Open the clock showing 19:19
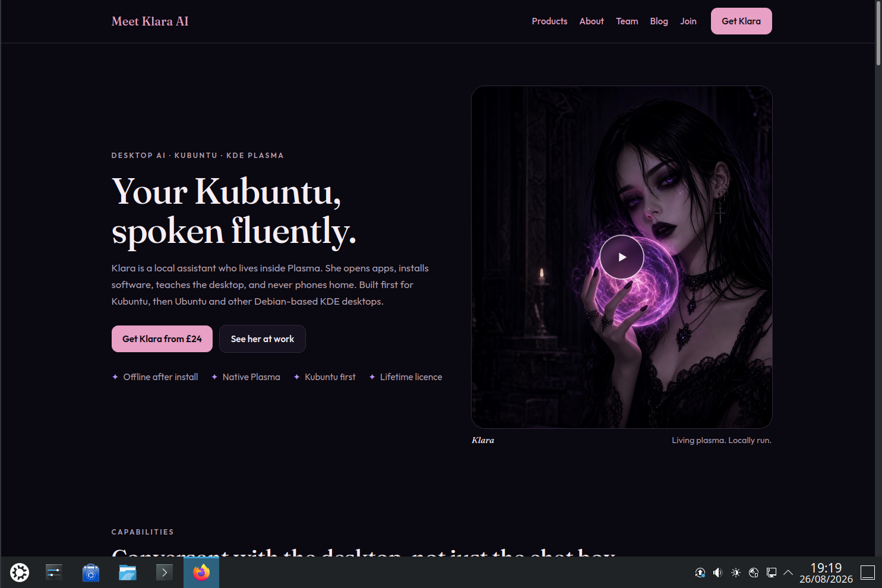The image size is (882, 588). coord(826,573)
